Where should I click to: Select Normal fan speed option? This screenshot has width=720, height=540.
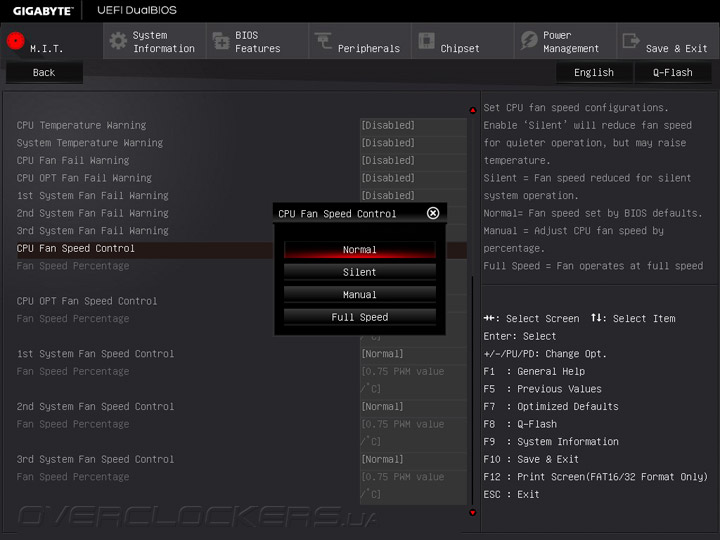pos(360,250)
